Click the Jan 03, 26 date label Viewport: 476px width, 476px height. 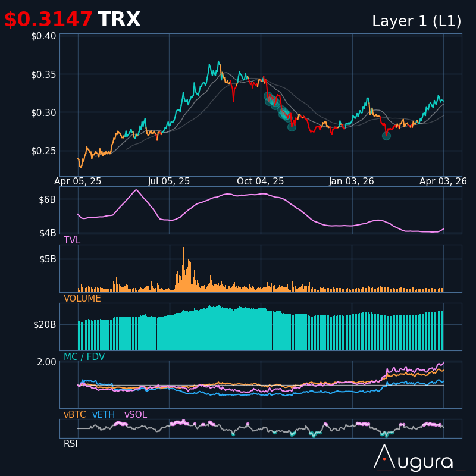(352, 181)
